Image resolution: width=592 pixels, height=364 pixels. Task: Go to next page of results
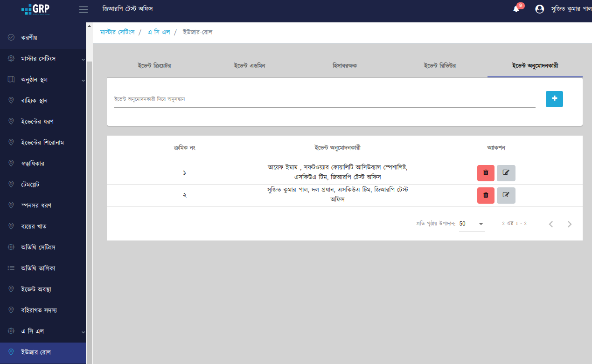pyautogui.click(x=569, y=224)
